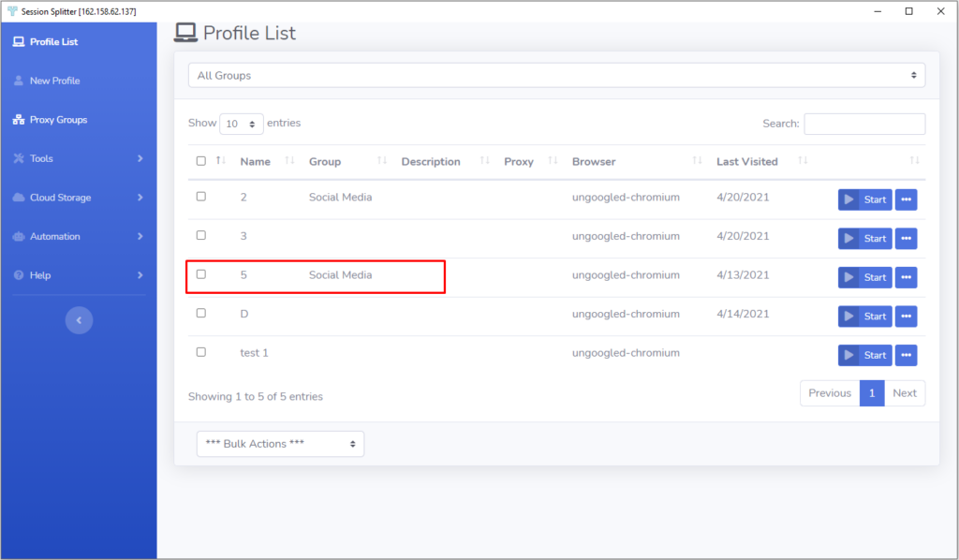The height and width of the screenshot is (560, 959).
Task: Start profile test 1
Action: (x=864, y=355)
